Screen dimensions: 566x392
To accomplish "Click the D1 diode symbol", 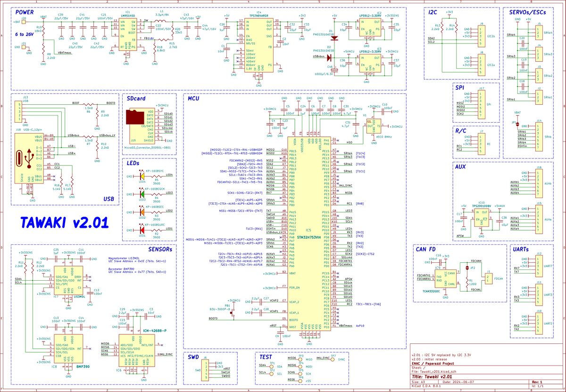I will (334, 38).
